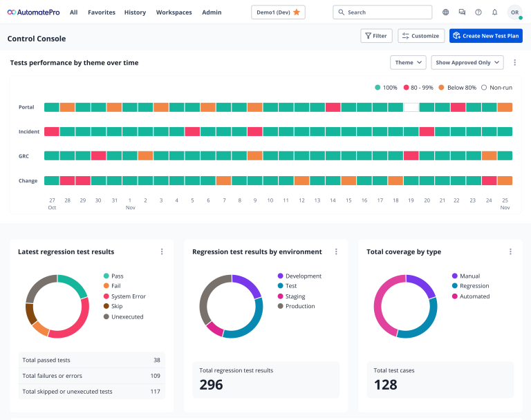
Task: Open the notifications bell icon
Action: point(494,12)
